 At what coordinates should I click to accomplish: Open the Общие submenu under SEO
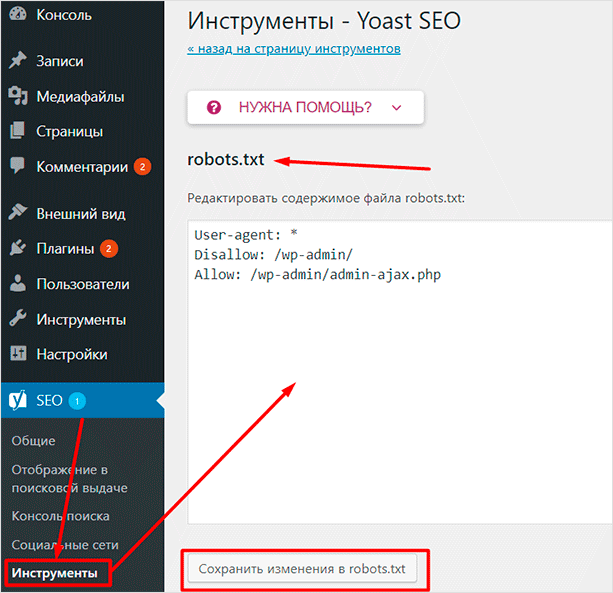point(33,441)
